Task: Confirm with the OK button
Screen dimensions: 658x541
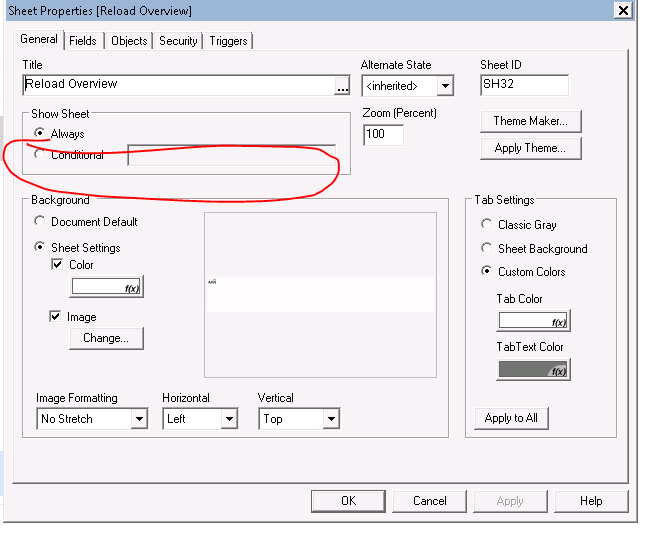Action: pos(348,501)
